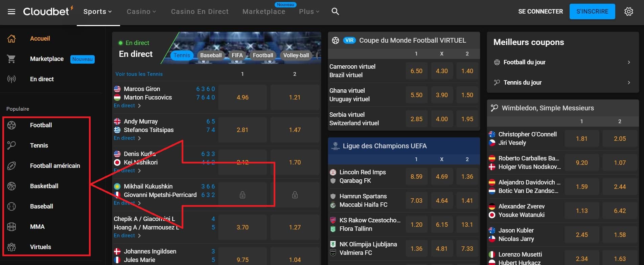Image resolution: width=644 pixels, height=265 pixels.
Task: Expand the Sports dropdown menu
Action: [97, 12]
